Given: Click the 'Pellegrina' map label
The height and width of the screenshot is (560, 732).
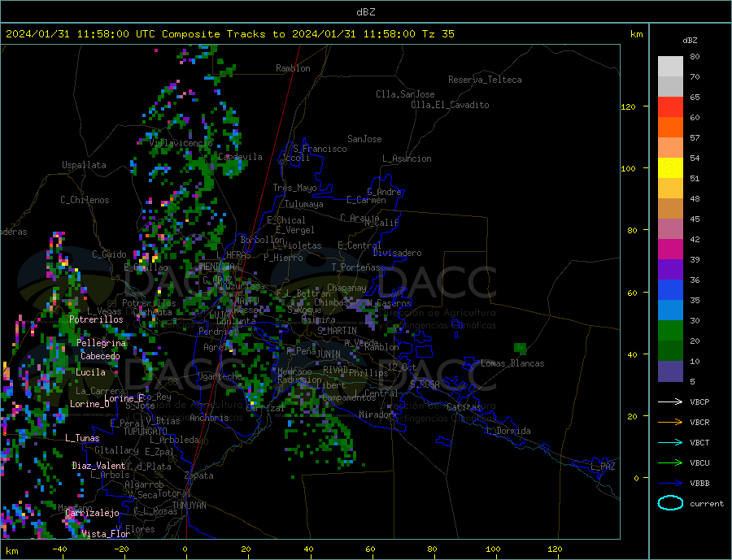Looking at the screenshot, I should (x=102, y=343).
